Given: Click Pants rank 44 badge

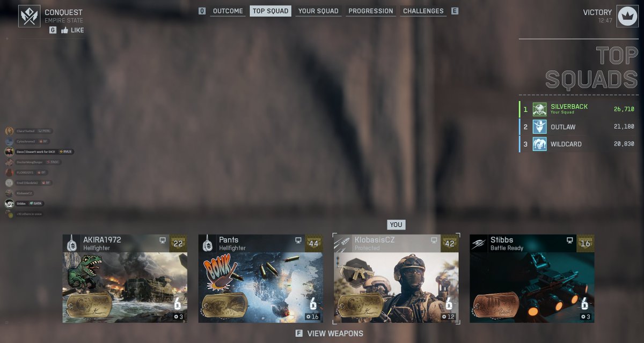Looking at the screenshot, I should pyautogui.click(x=314, y=244).
